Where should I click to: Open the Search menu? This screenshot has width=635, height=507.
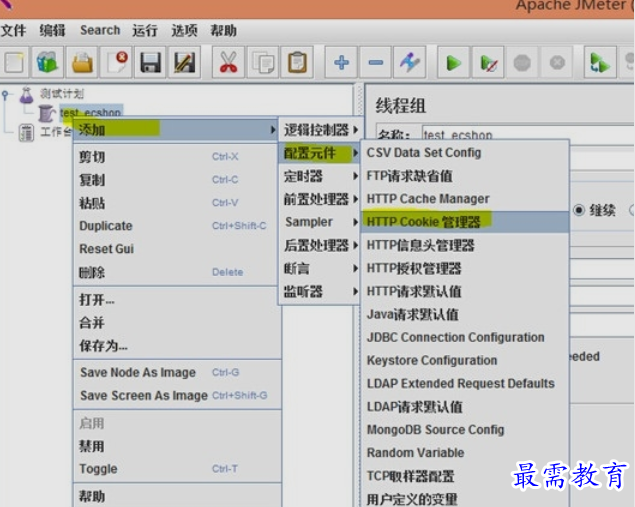click(x=100, y=30)
